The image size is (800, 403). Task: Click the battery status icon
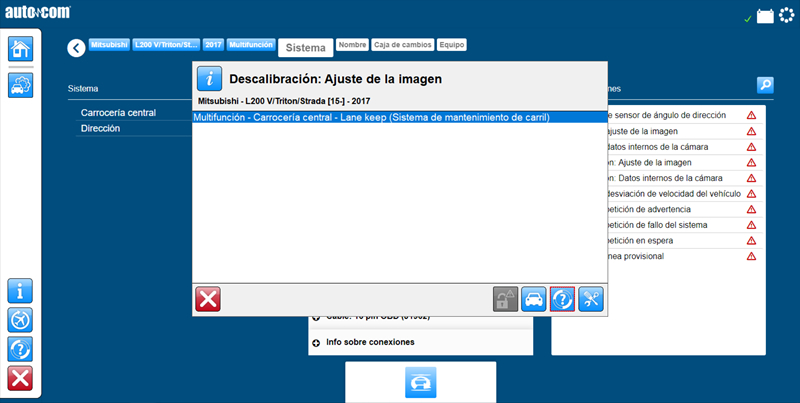click(765, 17)
